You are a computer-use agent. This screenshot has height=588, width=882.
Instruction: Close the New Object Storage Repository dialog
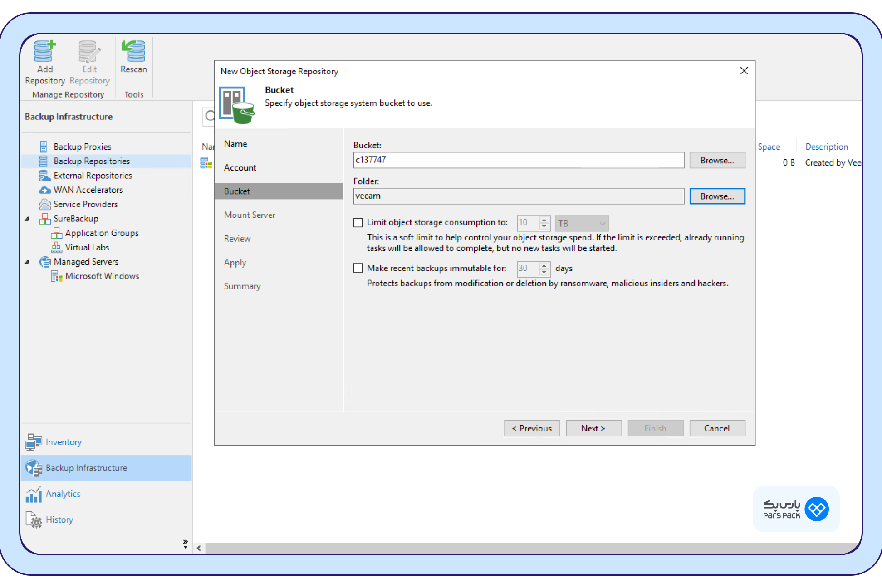click(x=744, y=71)
